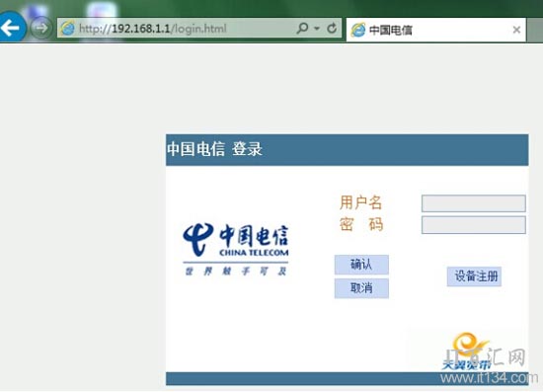Click the 用户名 label text

(x=360, y=202)
